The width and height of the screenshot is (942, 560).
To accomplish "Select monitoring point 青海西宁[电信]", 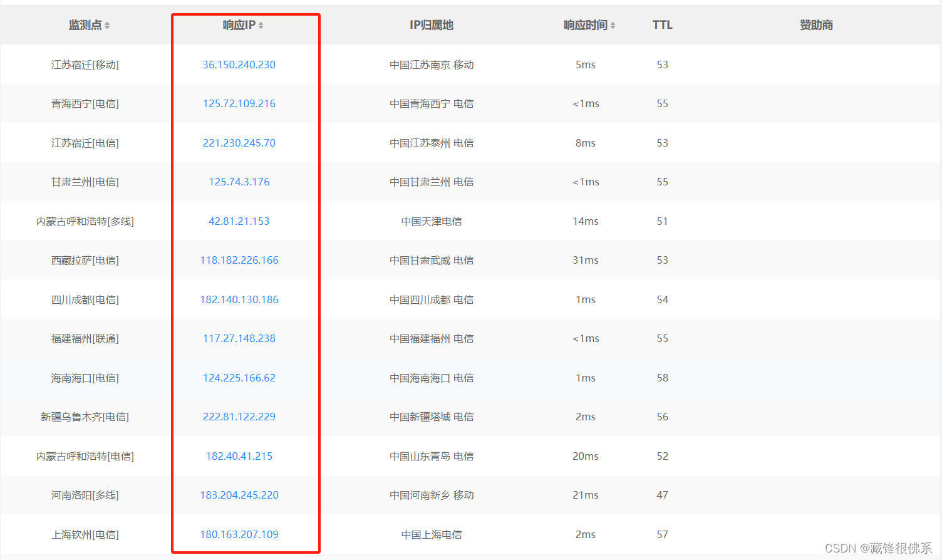I will (85, 103).
